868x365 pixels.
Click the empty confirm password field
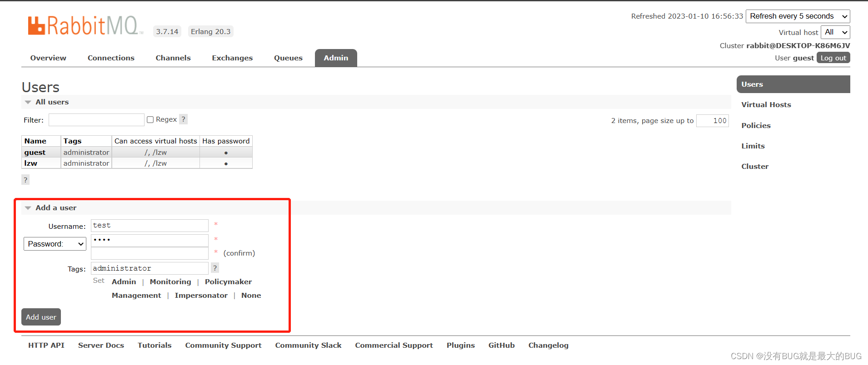[150, 253]
